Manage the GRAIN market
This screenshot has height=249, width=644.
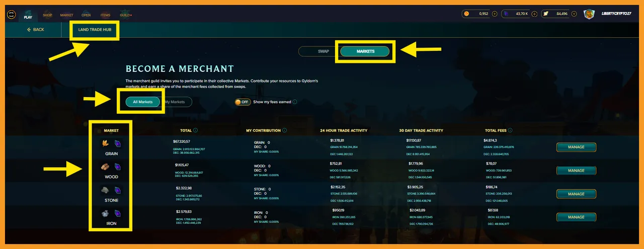(576, 147)
